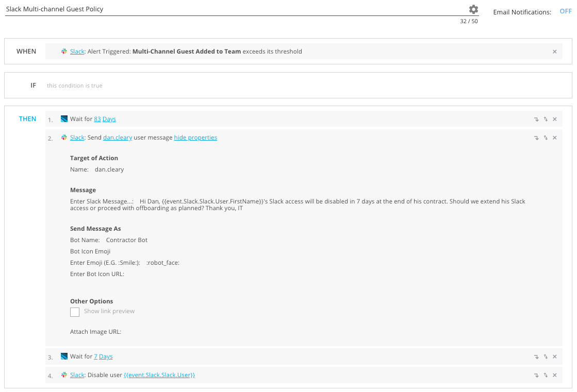Click the Bot Icon Emoji label
The height and width of the screenshot is (392, 577).
point(90,251)
